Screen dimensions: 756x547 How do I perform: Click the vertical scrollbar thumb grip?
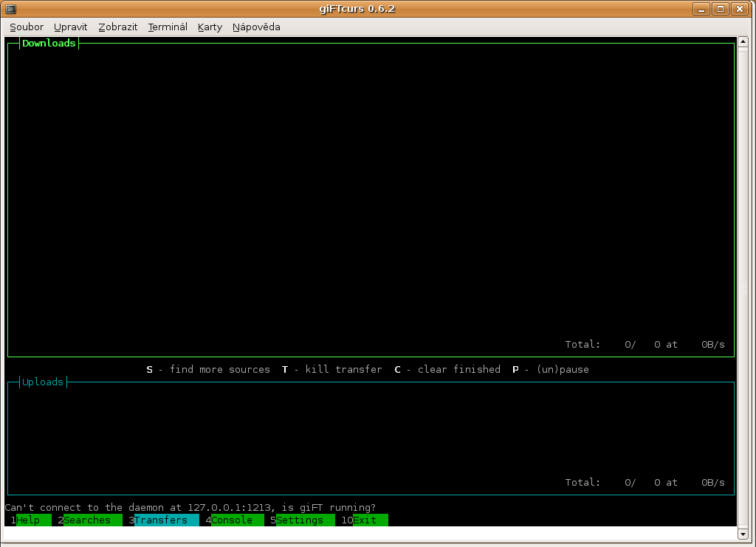(x=743, y=288)
